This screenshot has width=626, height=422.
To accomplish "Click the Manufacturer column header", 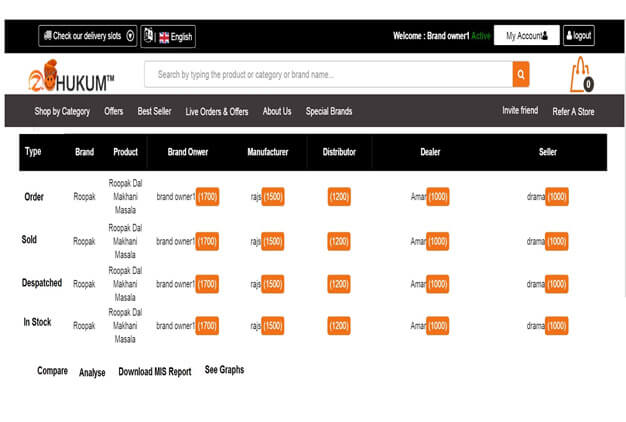I will pos(267,152).
